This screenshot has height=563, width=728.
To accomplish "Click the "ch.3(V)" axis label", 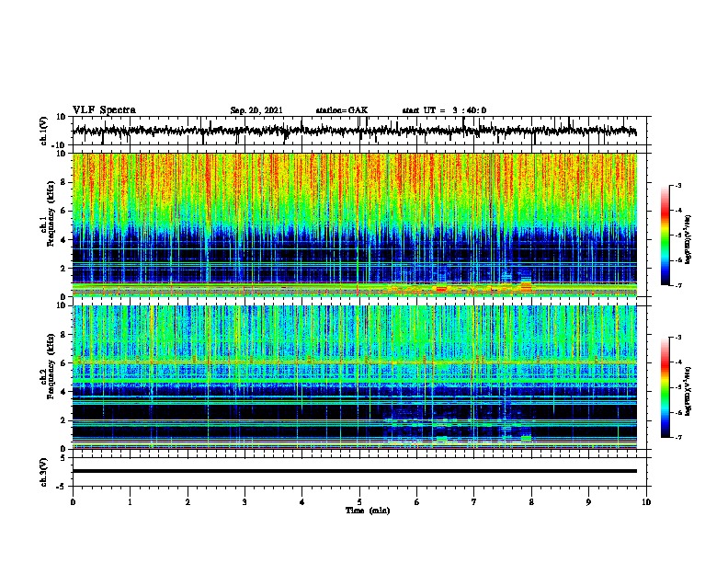I will pos(44,472).
